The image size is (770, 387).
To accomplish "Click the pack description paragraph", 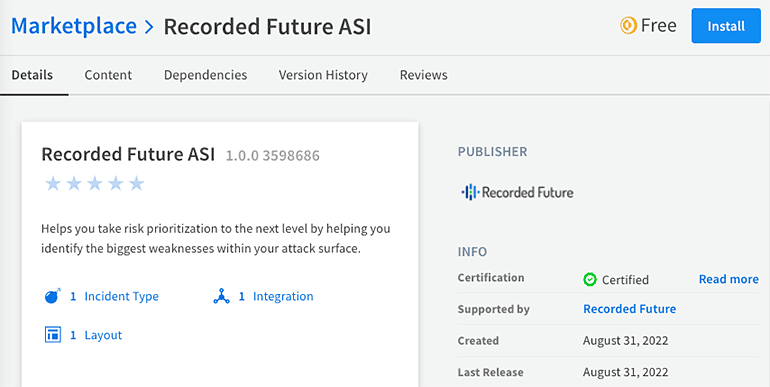I will [x=216, y=239].
